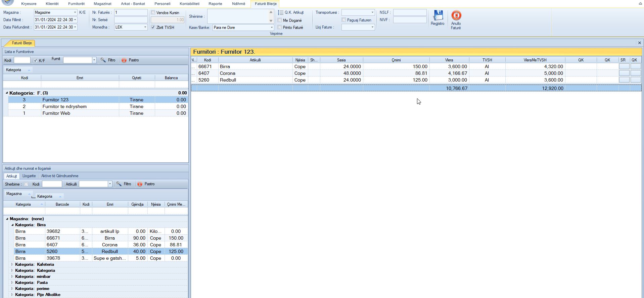The image size is (644, 298).
Task: Click the Shënime notes text field
Action: coord(237,16)
